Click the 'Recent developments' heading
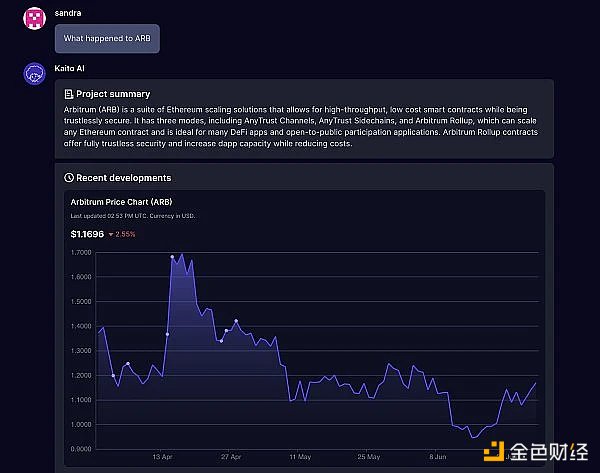This screenshot has height=473, width=600. point(124,178)
